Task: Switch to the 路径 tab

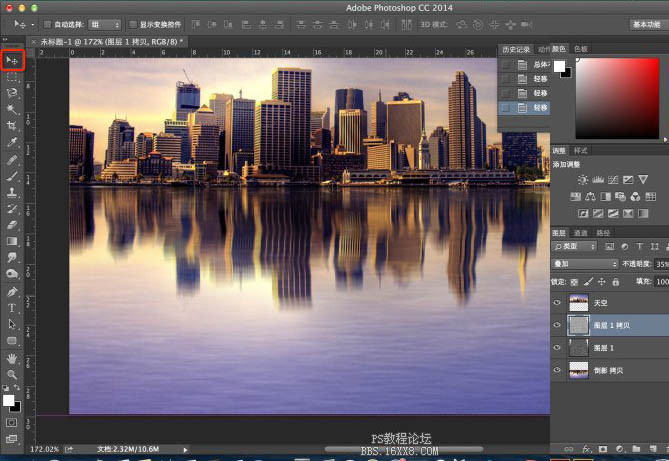Action: tap(603, 233)
